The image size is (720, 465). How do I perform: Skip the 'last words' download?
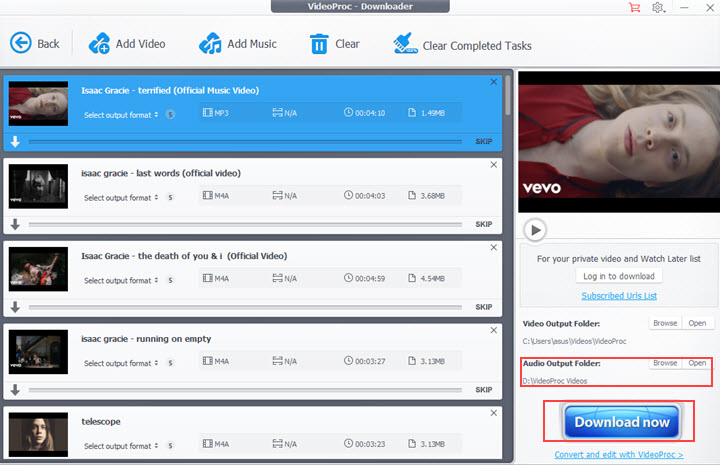(x=484, y=224)
